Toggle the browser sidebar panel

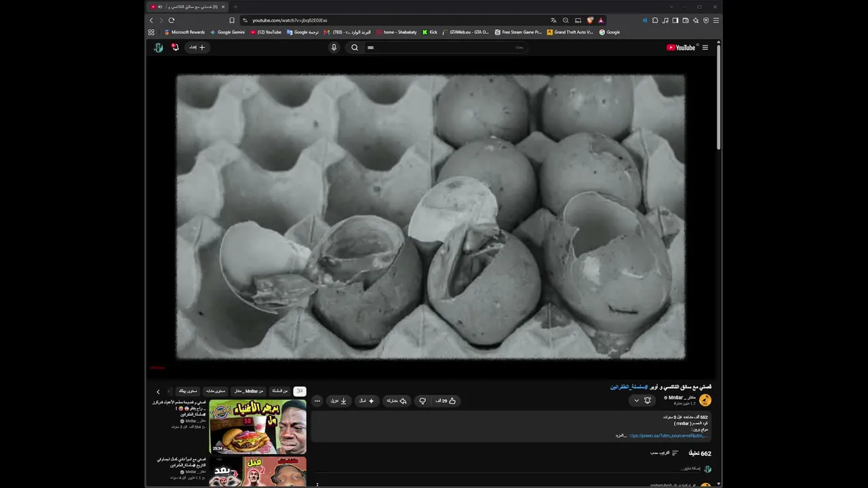click(x=675, y=20)
